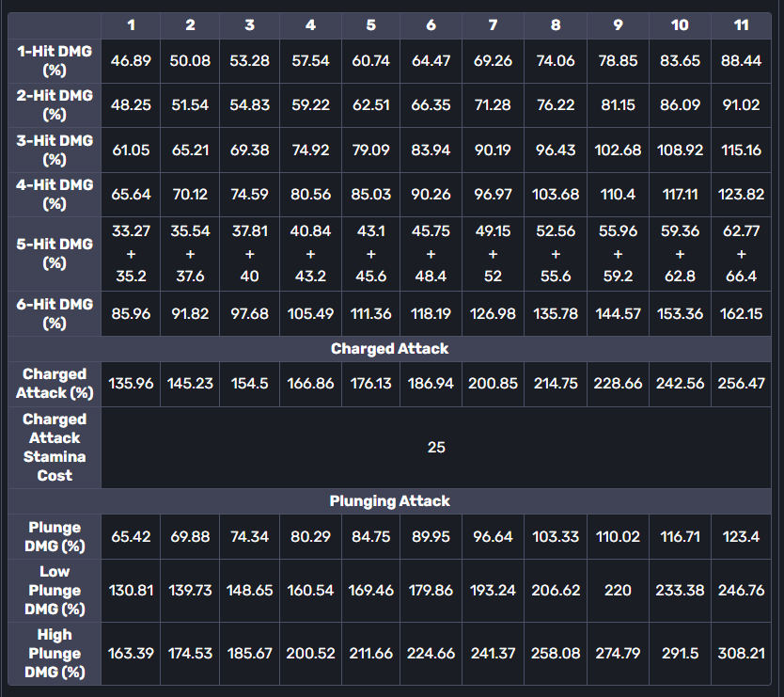The height and width of the screenshot is (697, 784).
Task: Click the Low Plunge value 130.81
Action: (x=131, y=591)
